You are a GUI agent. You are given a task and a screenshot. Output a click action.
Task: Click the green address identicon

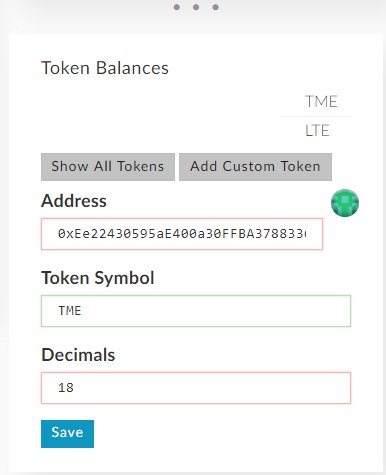[345, 203]
